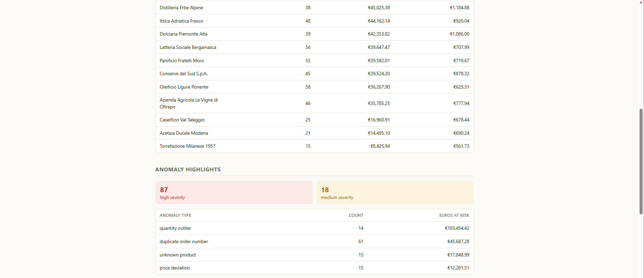
Task: Select the Distilleria Erbe Alpine row
Action: click(x=314, y=8)
